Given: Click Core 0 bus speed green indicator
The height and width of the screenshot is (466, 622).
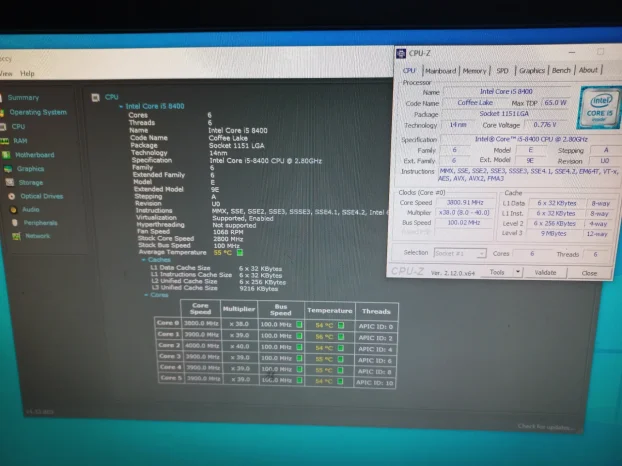Looking at the screenshot, I should pyautogui.click(x=299, y=324).
